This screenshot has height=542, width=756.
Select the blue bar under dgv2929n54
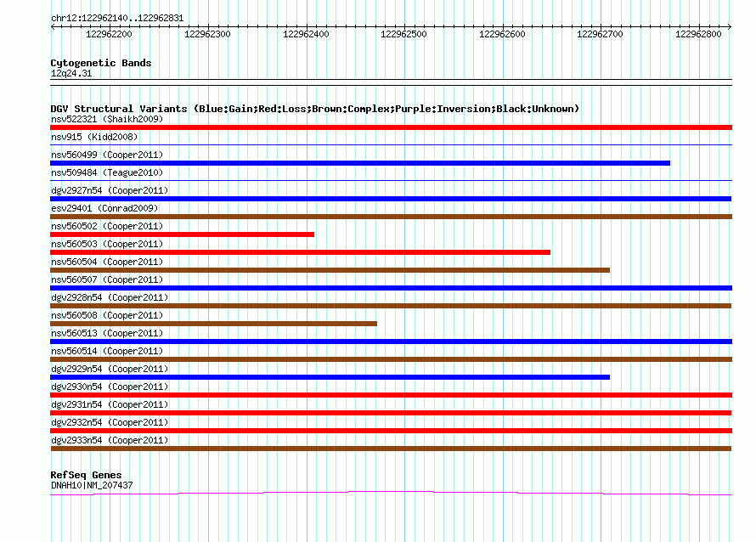[x=330, y=377]
